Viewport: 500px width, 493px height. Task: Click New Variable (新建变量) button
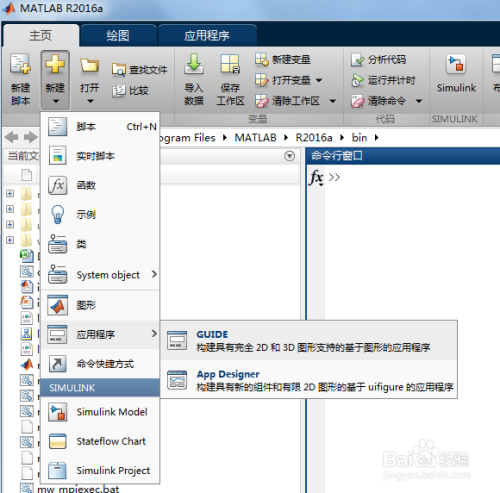click(x=283, y=60)
